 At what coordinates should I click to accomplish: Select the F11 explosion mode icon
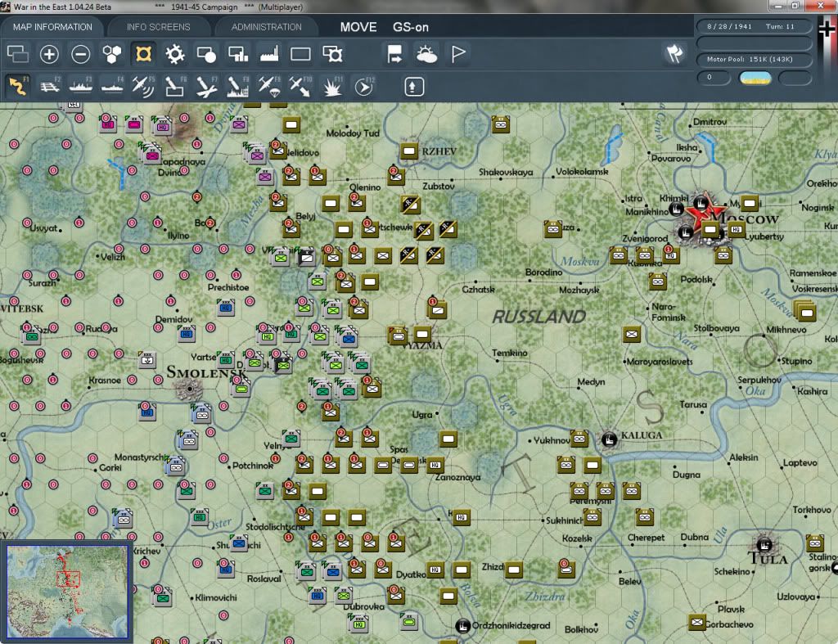click(x=332, y=86)
